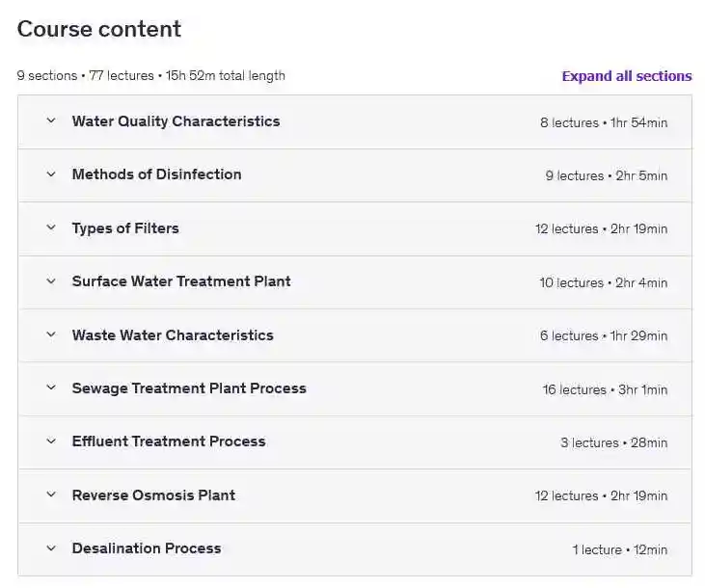Screen dimensions: 705x588
Task: Open the Desalination Process chevron
Action: [x=51, y=548]
